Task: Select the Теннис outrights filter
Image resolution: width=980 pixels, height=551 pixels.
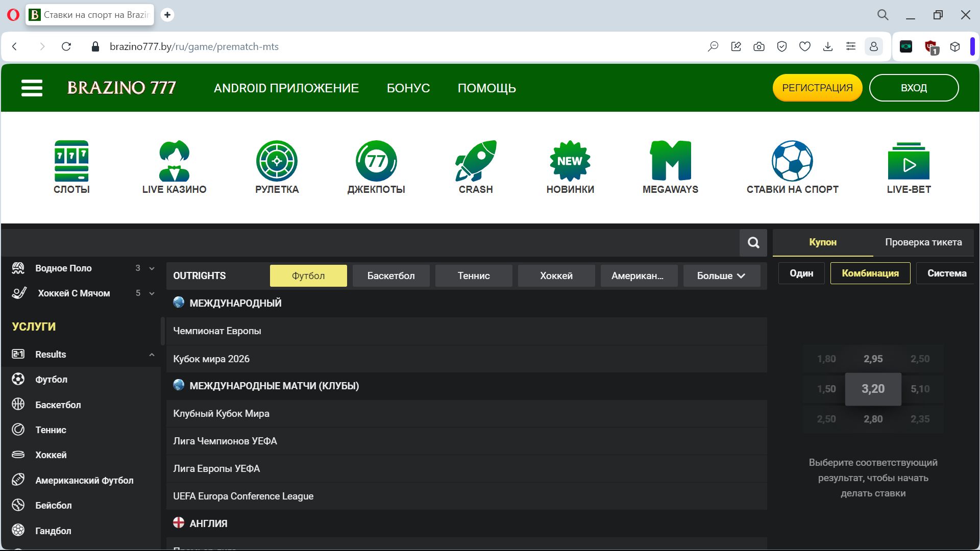Action: [474, 275]
